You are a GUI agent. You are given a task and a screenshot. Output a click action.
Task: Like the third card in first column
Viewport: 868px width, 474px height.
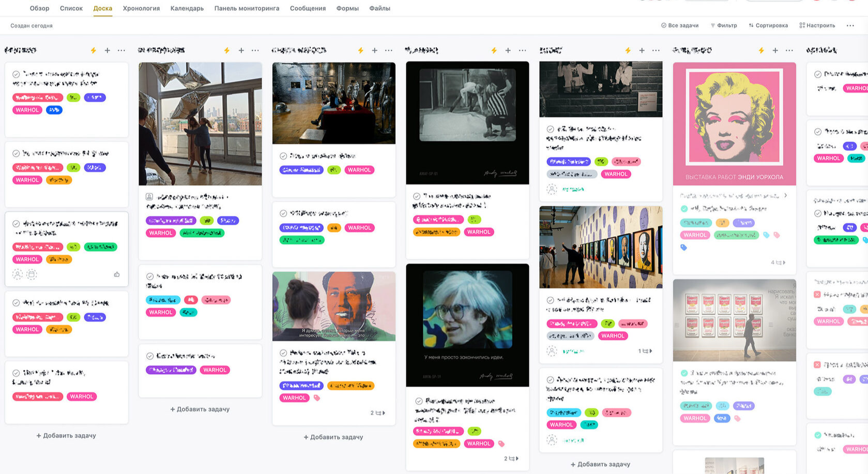pos(117,274)
